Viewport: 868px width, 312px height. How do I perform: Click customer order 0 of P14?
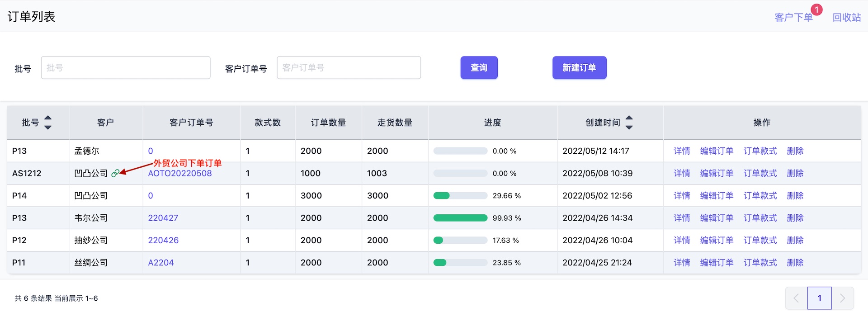click(x=151, y=195)
